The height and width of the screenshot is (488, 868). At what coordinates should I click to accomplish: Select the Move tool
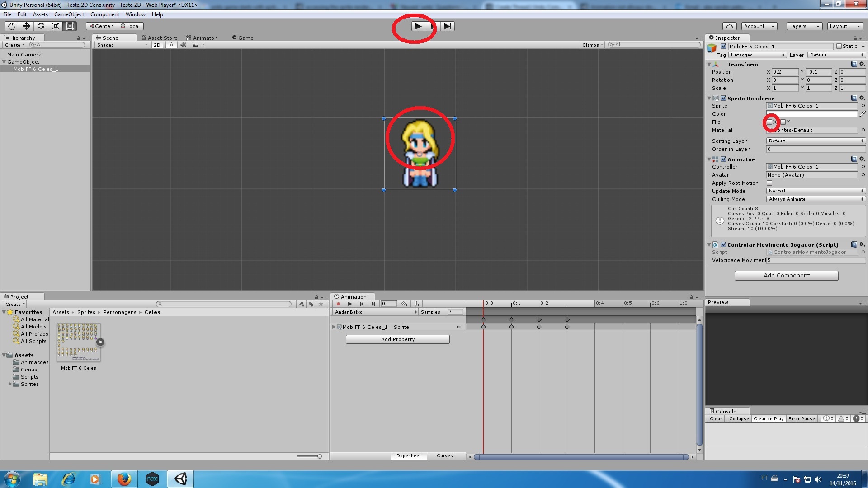coord(26,26)
